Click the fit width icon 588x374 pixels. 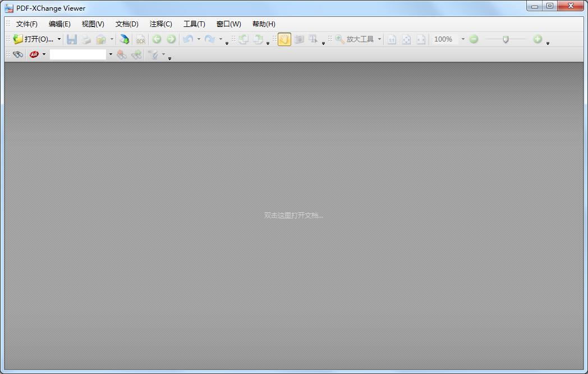point(421,39)
